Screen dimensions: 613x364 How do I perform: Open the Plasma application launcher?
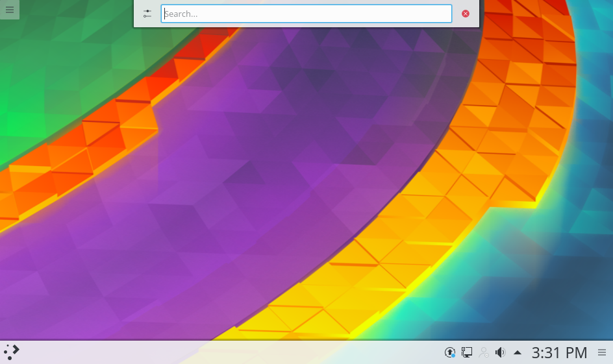tap(11, 352)
